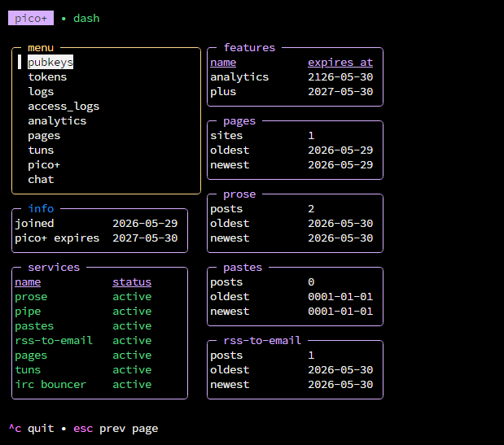504x445 pixels.
Task: Click posts count 2 in prose box
Action: pos(311,209)
